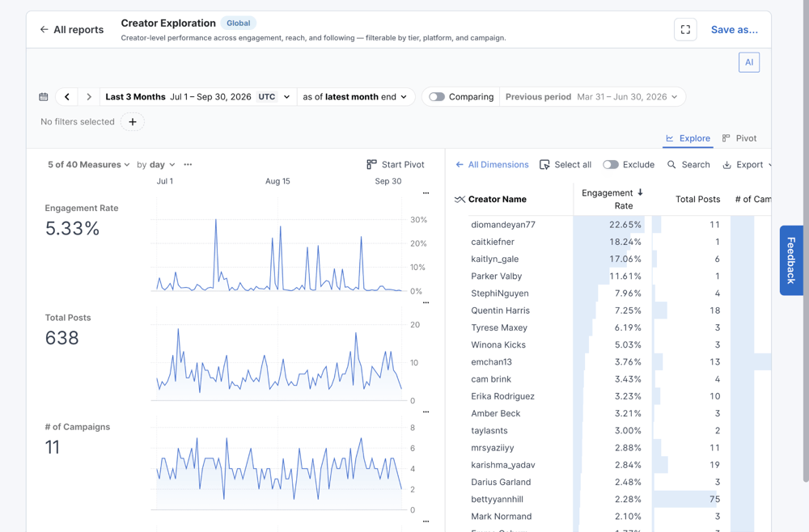
Task: Open 'by day' granularity dropdown
Action: click(156, 164)
